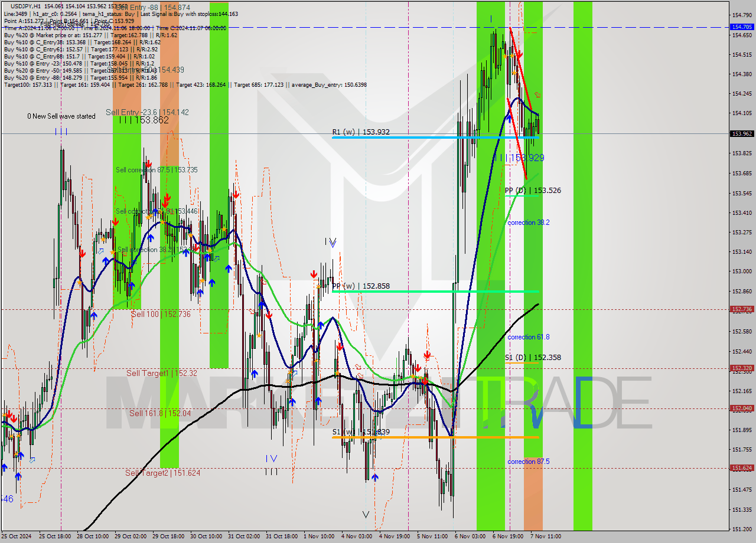Screen dimensions: 756x543
Task: Click the 'PP (w) | 152.858' weekly pivot label
Action: (361, 286)
